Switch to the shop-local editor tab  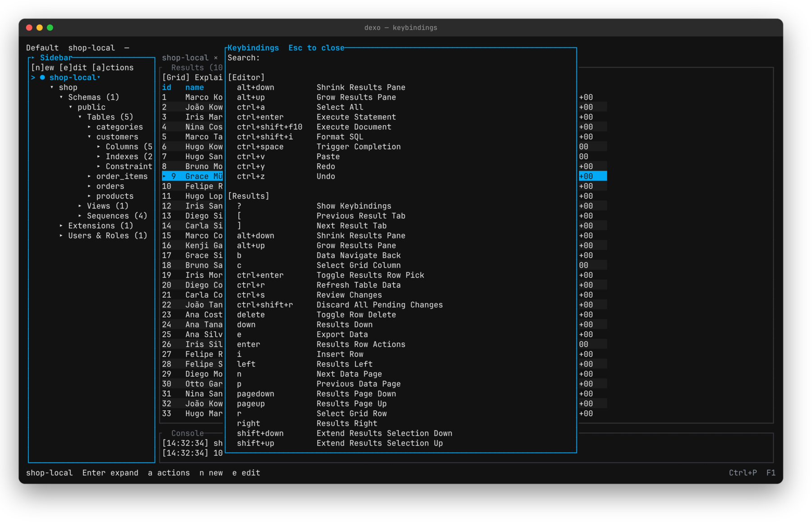tap(185, 58)
